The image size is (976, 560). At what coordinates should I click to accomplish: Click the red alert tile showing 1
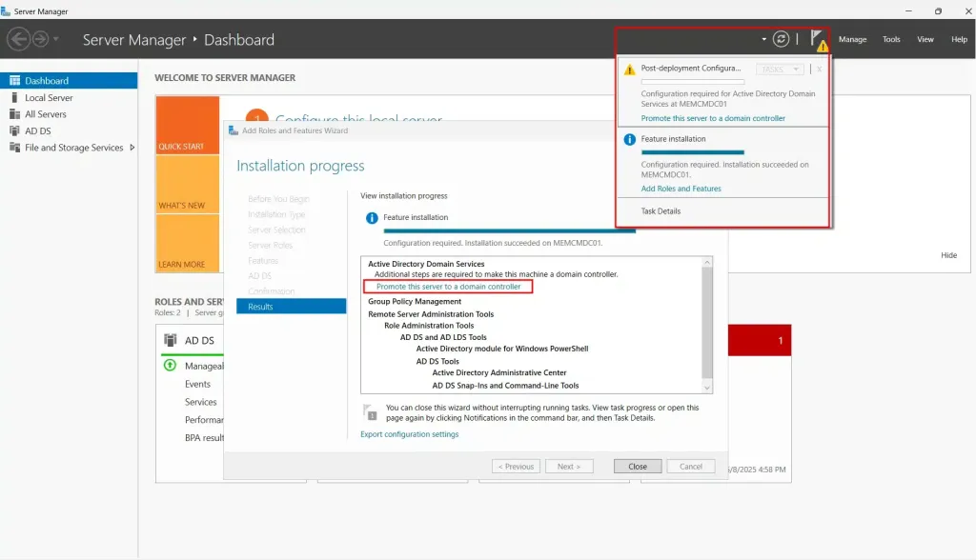[760, 340]
